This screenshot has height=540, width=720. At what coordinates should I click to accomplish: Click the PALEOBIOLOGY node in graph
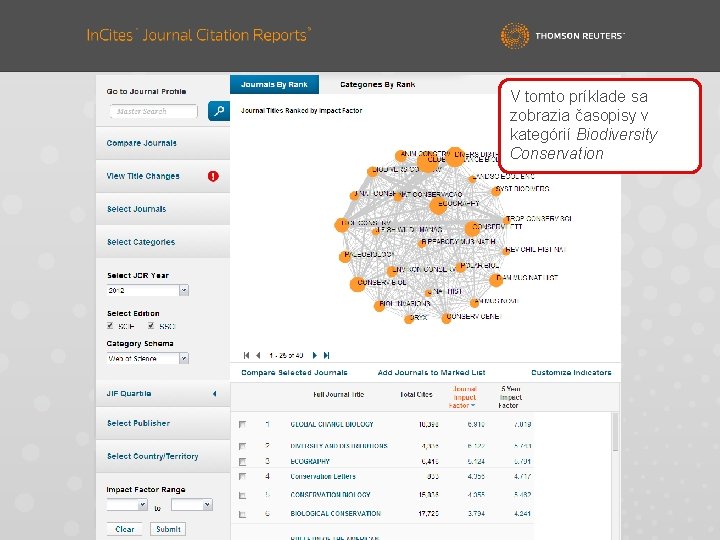pos(344,257)
